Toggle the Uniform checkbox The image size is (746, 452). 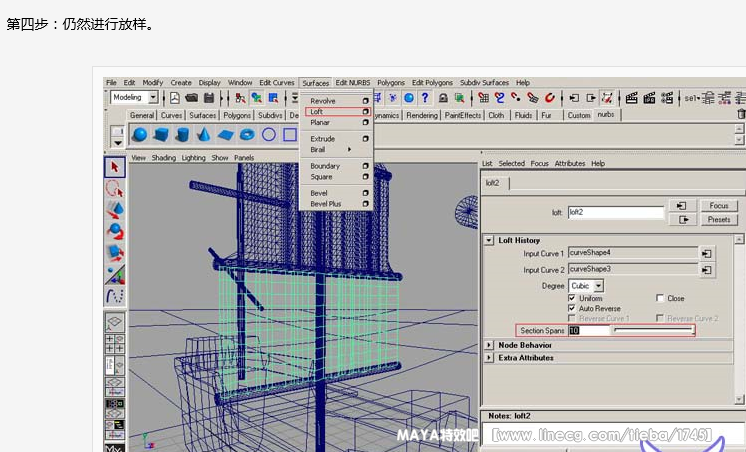(572, 298)
